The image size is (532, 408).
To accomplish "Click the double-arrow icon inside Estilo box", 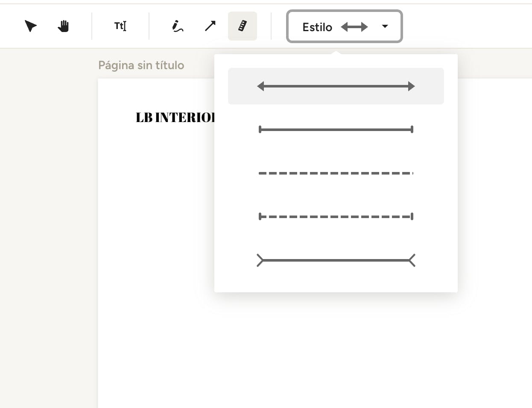I will pyautogui.click(x=354, y=27).
